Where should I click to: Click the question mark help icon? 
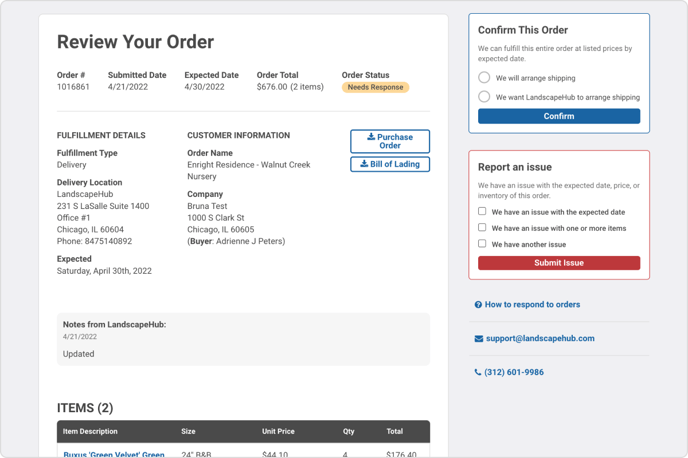click(x=478, y=304)
